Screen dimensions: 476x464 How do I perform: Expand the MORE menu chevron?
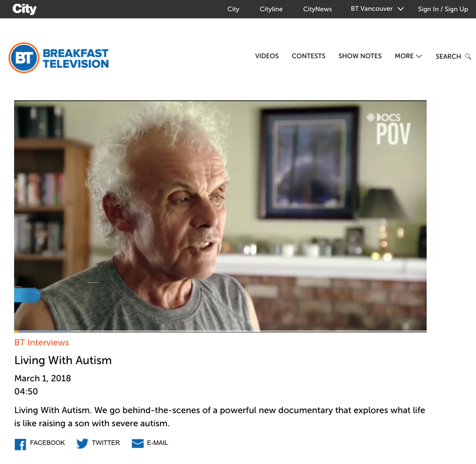point(419,56)
